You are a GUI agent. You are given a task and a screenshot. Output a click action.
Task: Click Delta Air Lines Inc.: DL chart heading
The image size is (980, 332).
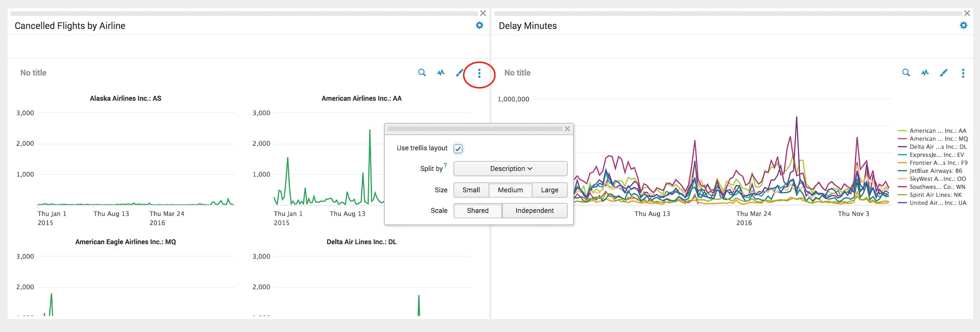click(361, 242)
